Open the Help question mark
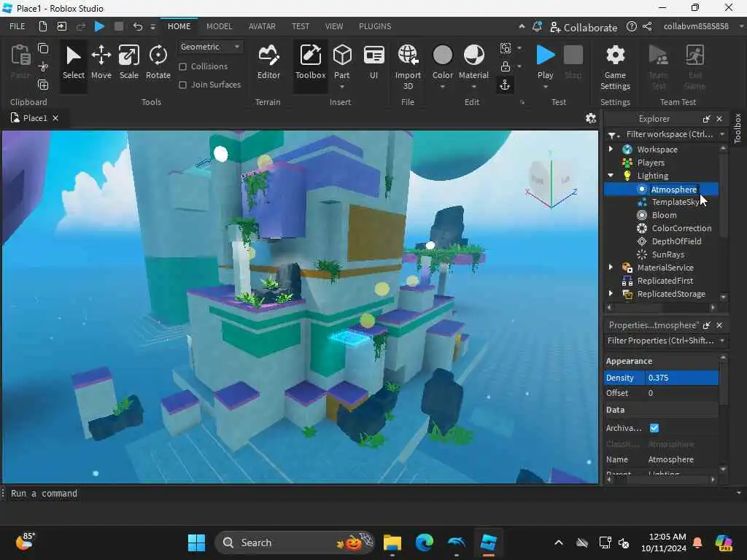 [x=631, y=27]
